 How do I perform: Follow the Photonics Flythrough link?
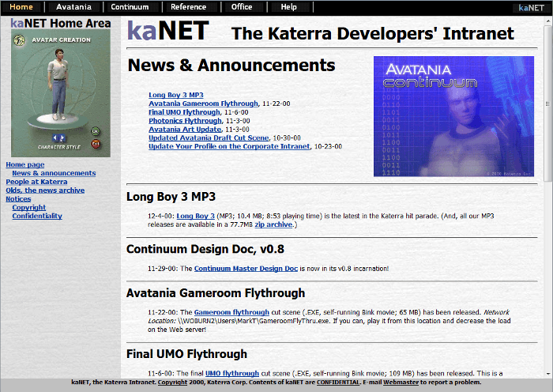click(x=185, y=121)
